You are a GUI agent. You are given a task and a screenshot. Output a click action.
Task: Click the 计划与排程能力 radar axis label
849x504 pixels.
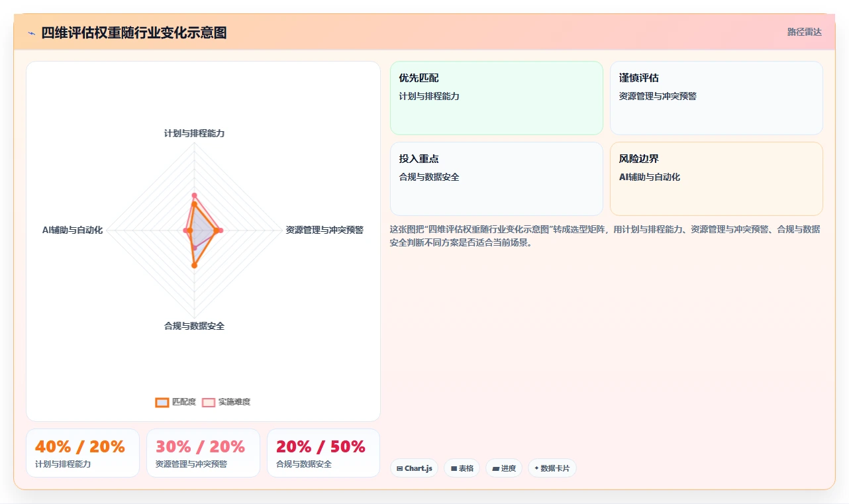point(194,133)
